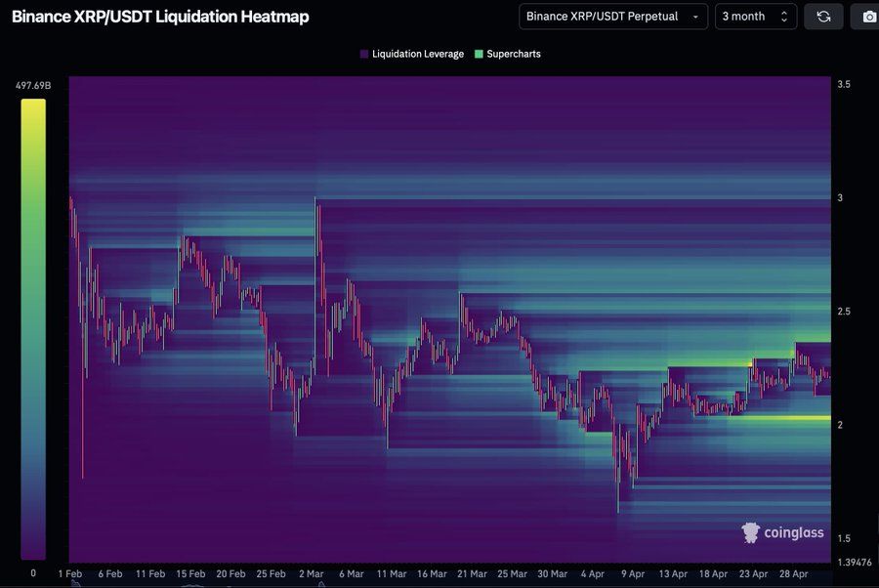Click the 1 Feb date label
This screenshot has width=879, height=588.
click(x=70, y=574)
